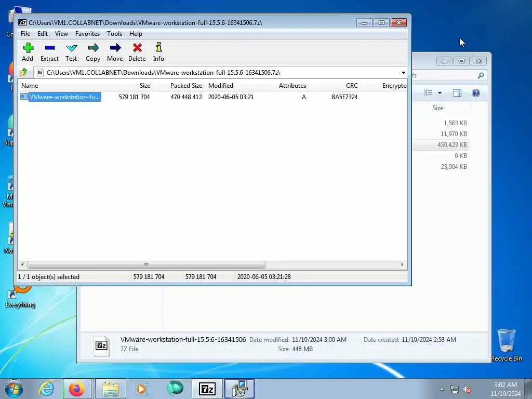The height and width of the screenshot is (399, 532).
Task: Click the Copy toolbar icon
Action: click(93, 52)
